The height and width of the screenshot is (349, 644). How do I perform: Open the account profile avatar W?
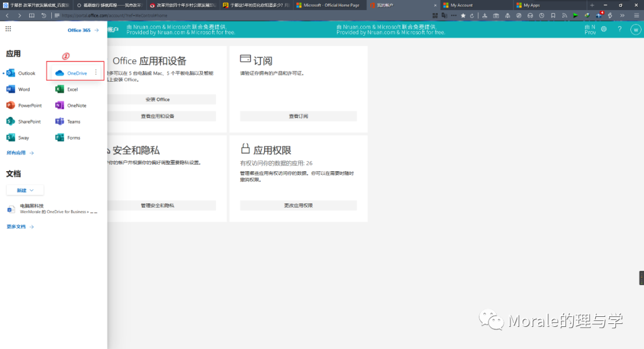636,30
